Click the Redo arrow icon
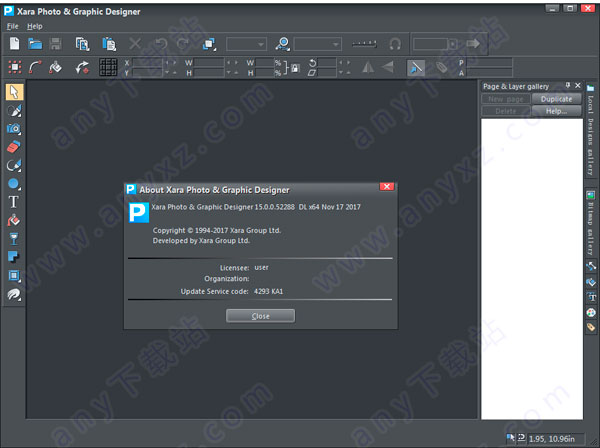Screen dimensions: 600x448 183,44
